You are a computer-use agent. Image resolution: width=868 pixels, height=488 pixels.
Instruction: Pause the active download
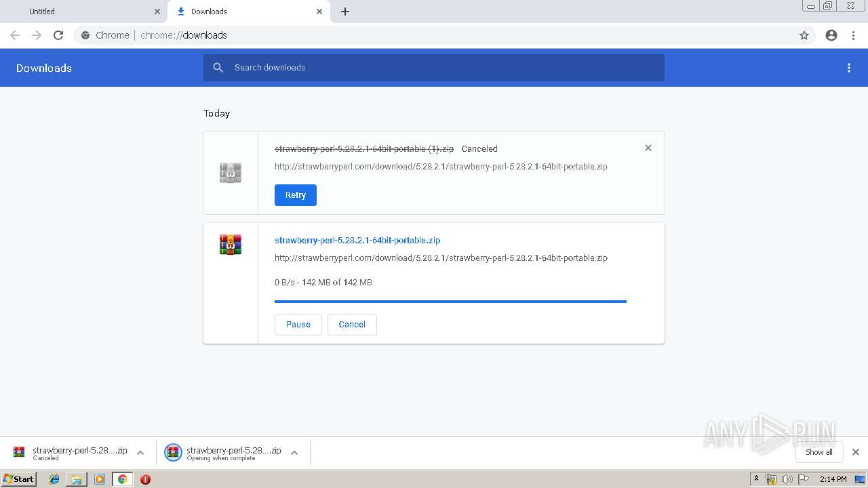click(x=298, y=325)
